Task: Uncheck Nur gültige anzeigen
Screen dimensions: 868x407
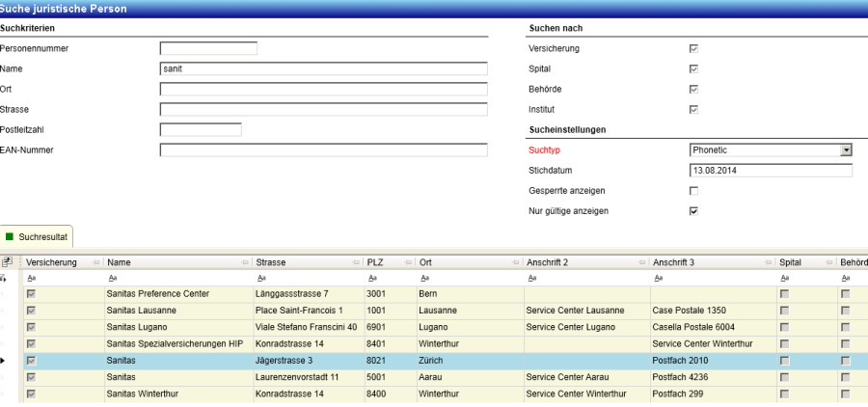Action: 693,211
